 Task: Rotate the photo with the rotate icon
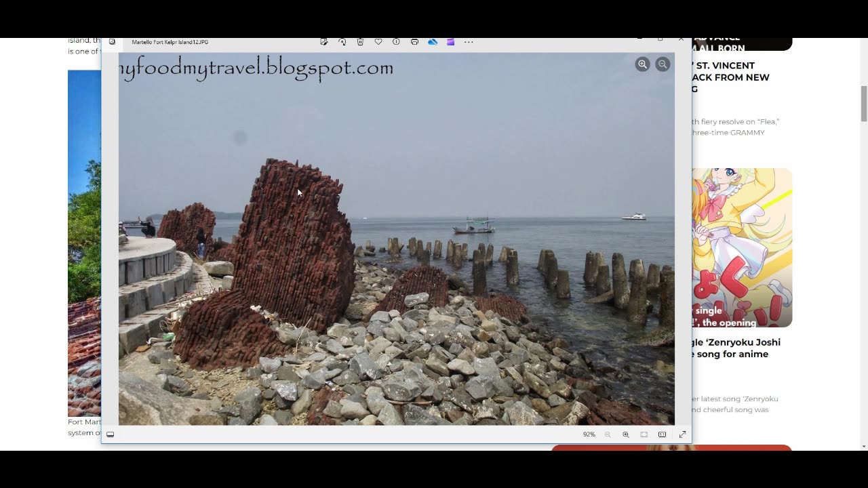pyautogui.click(x=342, y=42)
